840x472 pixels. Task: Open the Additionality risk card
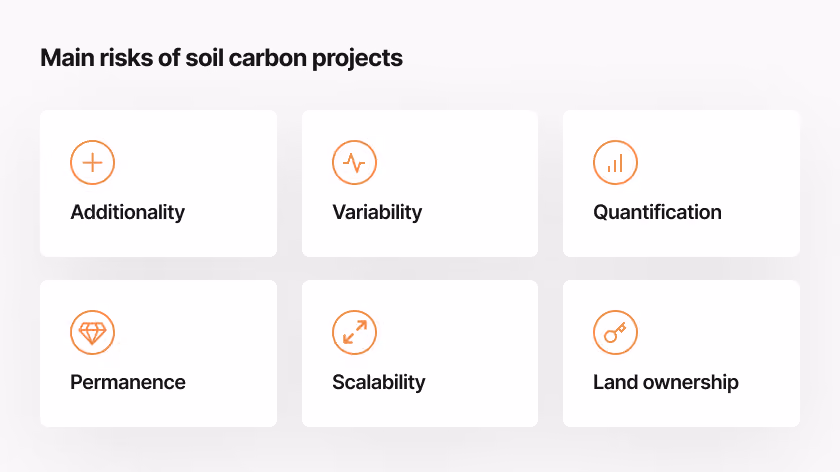point(159,184)
